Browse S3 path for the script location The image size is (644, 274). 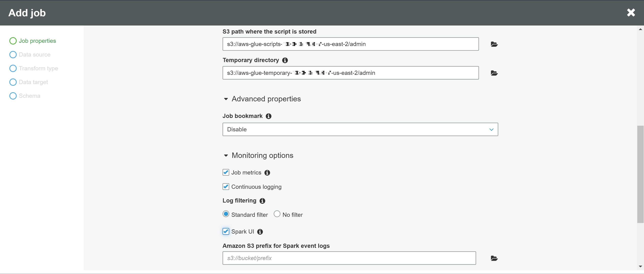tap(494, 44)
